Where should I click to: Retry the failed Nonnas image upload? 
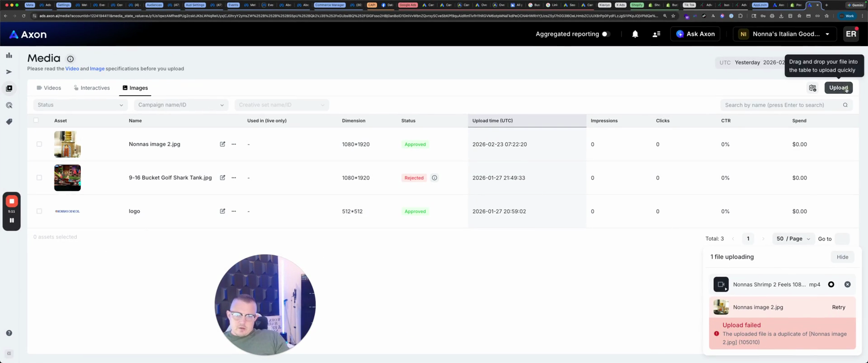coord(838,307)
